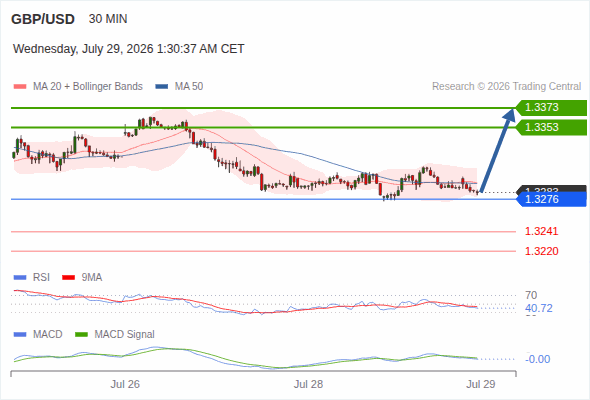Click the Jul 29 date axis marker
The image size is (590, 400).
pos(481,384)
